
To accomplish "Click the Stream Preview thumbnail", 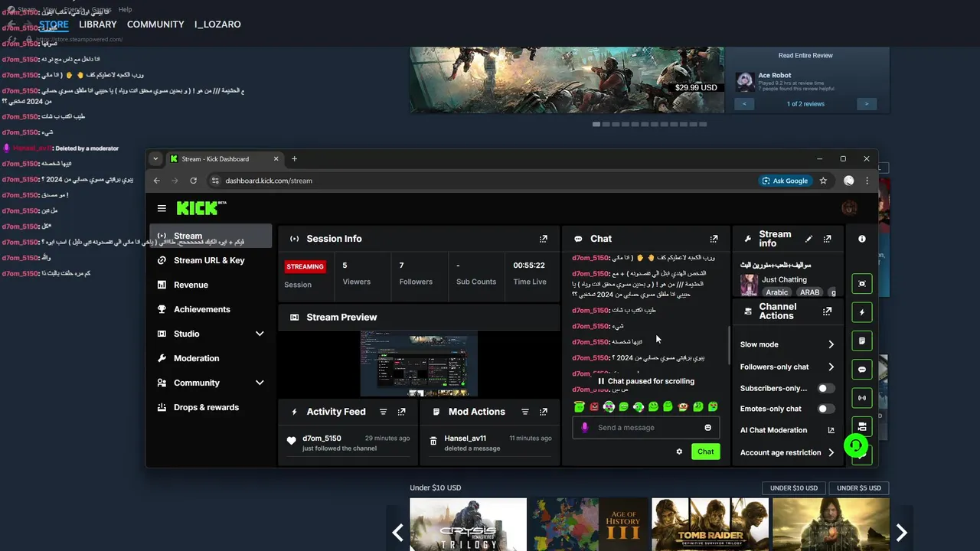I will click(419, 364).
